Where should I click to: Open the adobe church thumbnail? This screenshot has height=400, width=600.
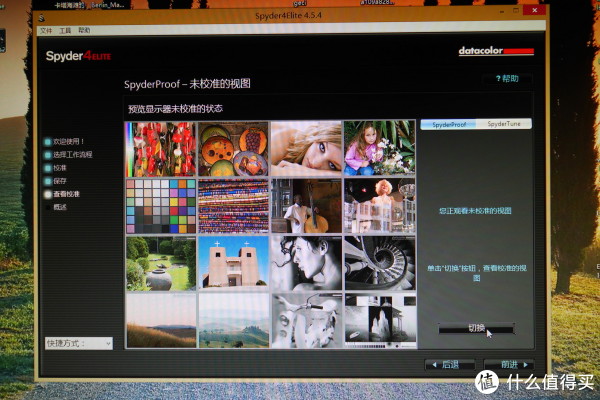point(233,262)
